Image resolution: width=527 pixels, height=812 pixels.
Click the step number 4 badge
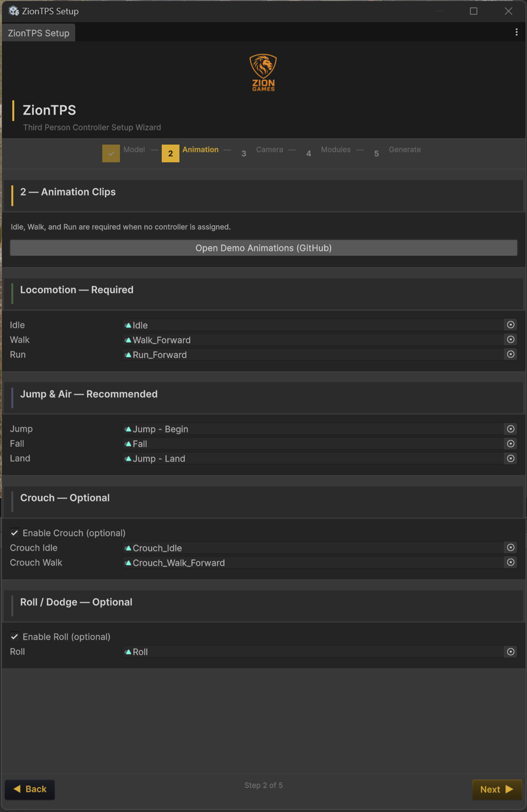(x=309, y=153)
